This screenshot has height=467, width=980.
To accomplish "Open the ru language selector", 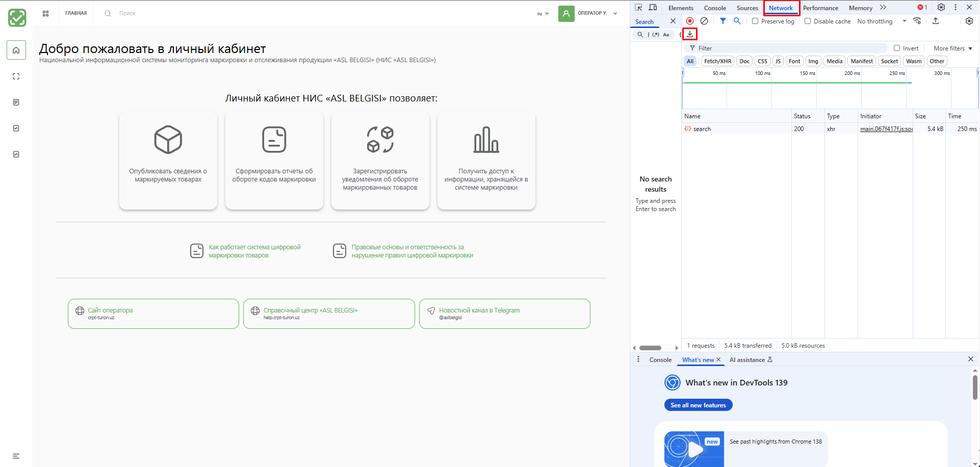I will (x=543, y=14).
